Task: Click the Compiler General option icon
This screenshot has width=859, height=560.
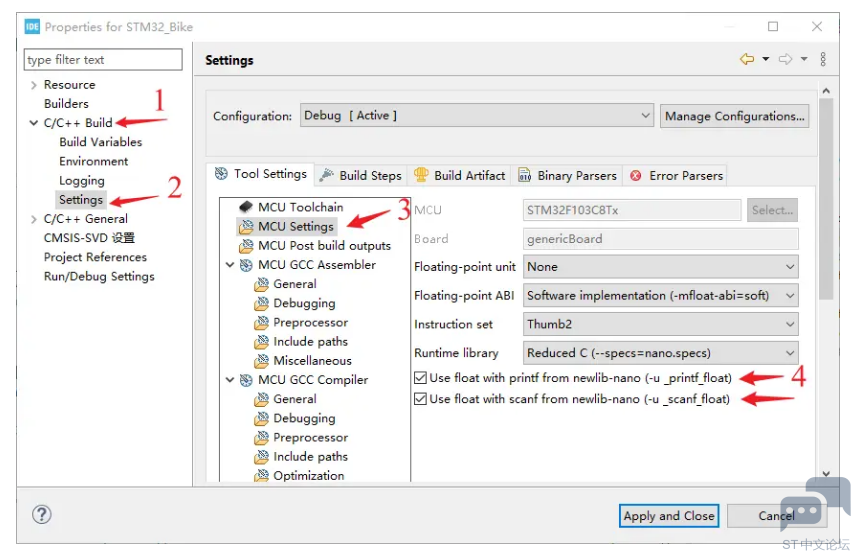Action: click(x=262, y=399)
